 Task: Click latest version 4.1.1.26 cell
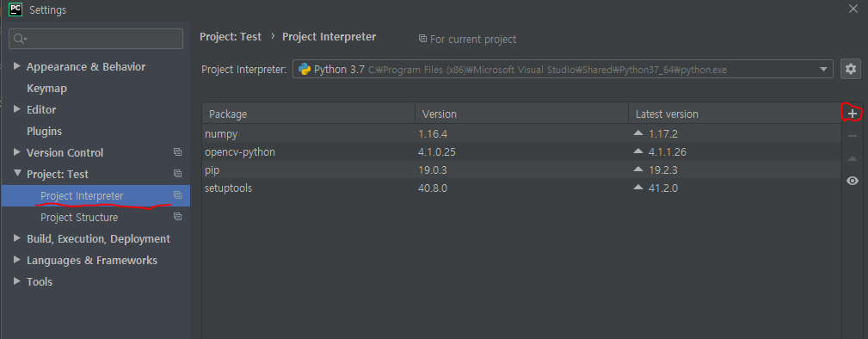(668, 151)
